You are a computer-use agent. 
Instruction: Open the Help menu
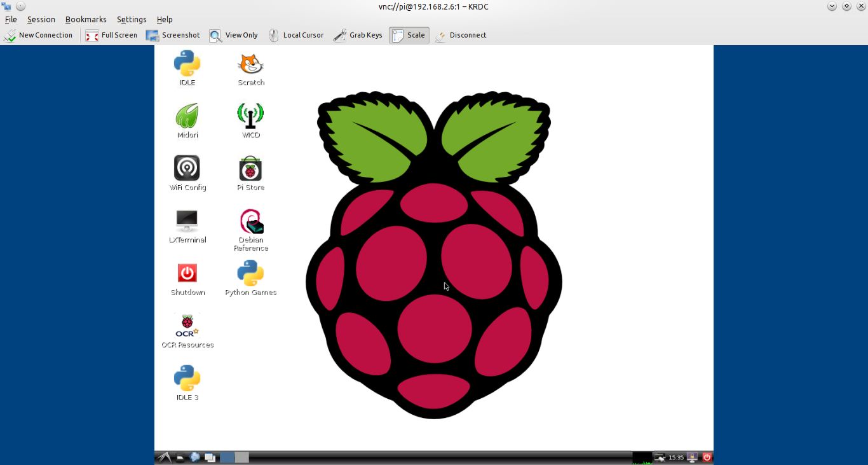(165, 20)
